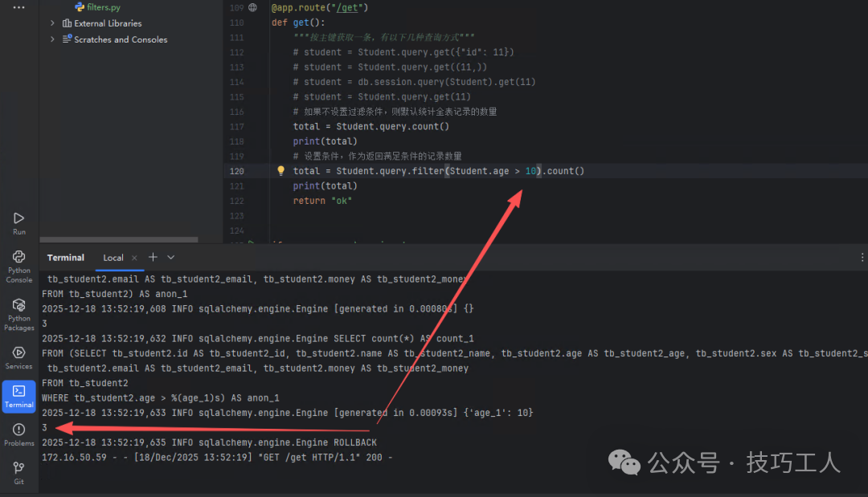Viewport: 868px width, 497px height.
Task: Open the Git tool window
Action: (x=18, y=473)
